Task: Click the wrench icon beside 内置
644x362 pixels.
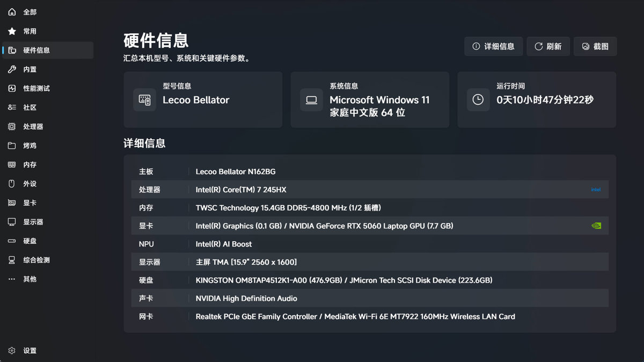Action: [x=12, y=69]
